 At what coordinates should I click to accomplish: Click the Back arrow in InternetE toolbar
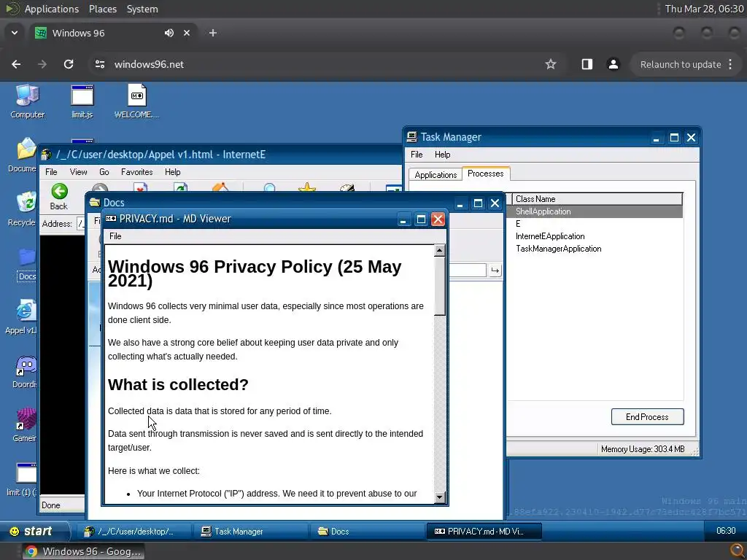(59, 196)
